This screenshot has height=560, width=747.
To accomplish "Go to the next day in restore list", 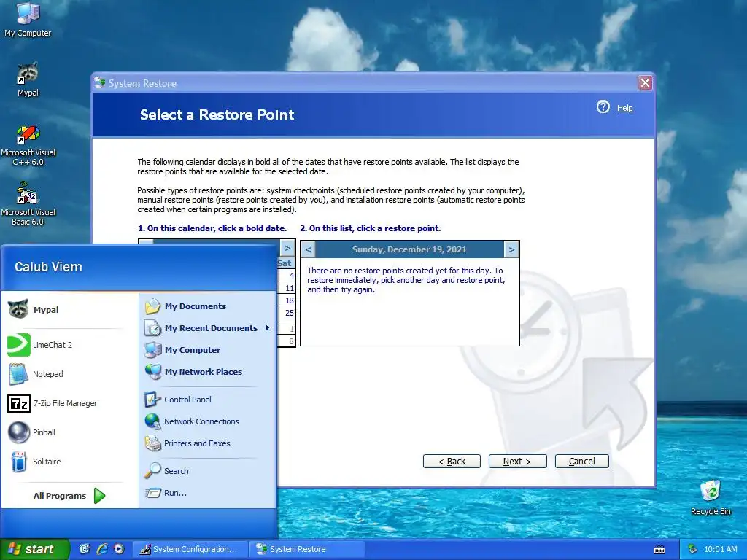I will click(511, 249).
